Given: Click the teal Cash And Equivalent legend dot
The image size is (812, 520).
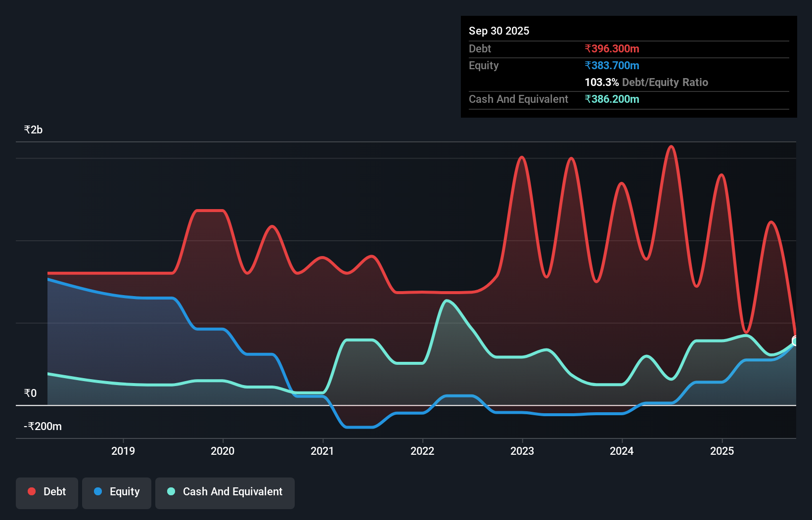Looking at the screenshot, I should tap(171, 491).
